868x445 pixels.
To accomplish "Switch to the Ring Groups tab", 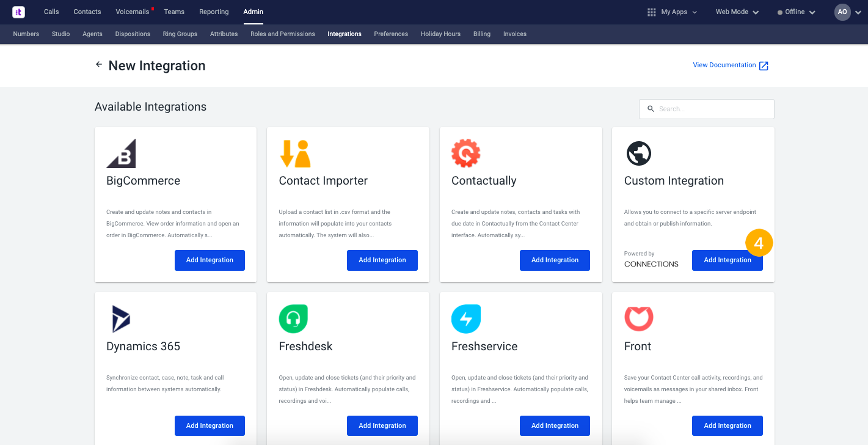I will click(180, 34).
